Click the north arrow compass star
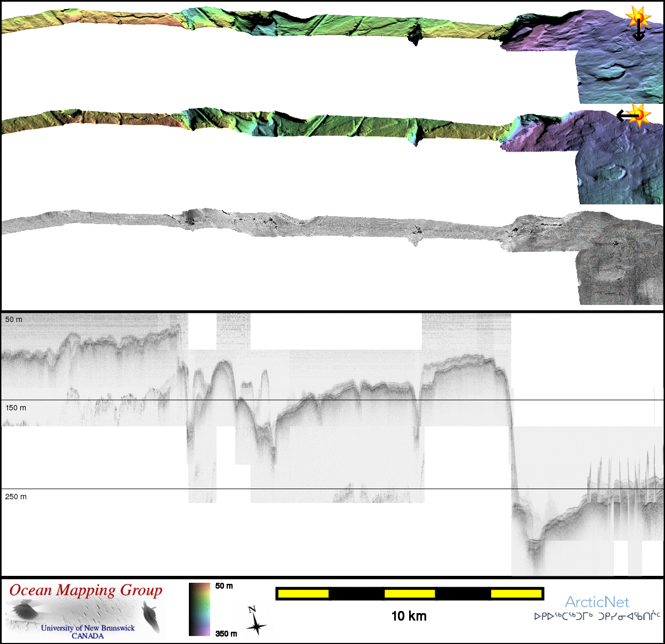This screenshot has width=665, height=644. click(x=256, y=622)
